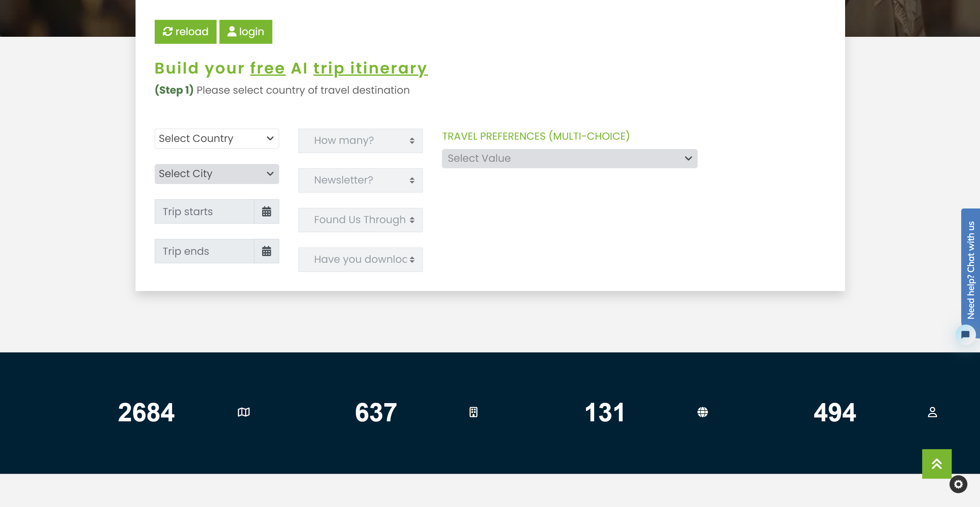980x507 pixels.
Task: Follow the trip itinerary heading link
Action: [x=370, y=68]
